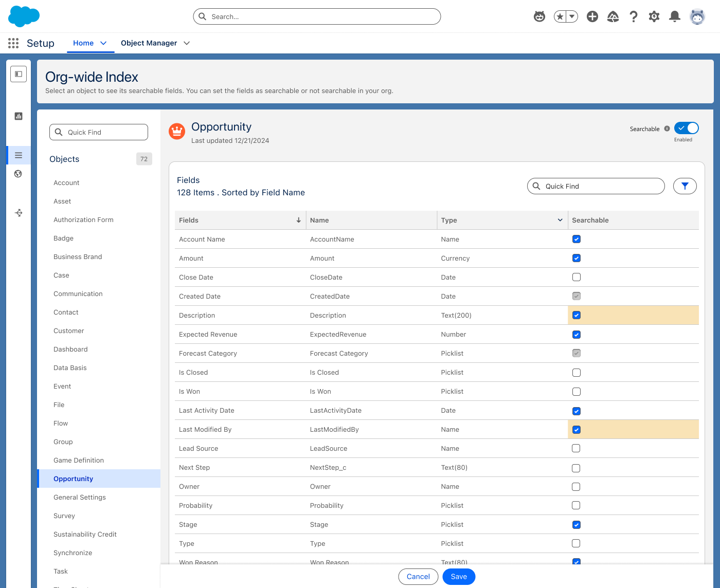Click the filter funnel icon in Fields
Viewport: 720px width, 588px height.
685,186
